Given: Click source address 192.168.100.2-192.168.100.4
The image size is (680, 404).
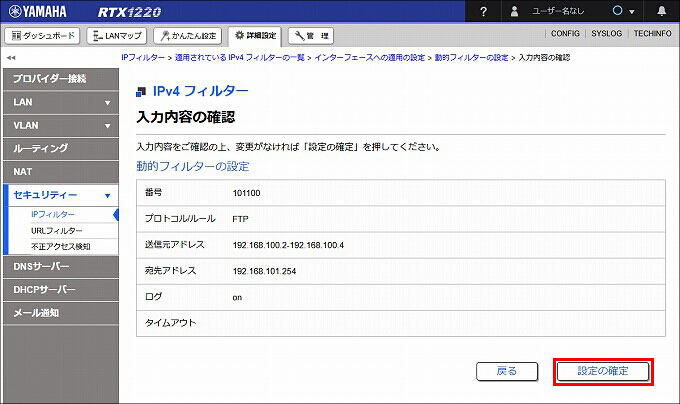Looking at the screenshot, I should [288, 245].
